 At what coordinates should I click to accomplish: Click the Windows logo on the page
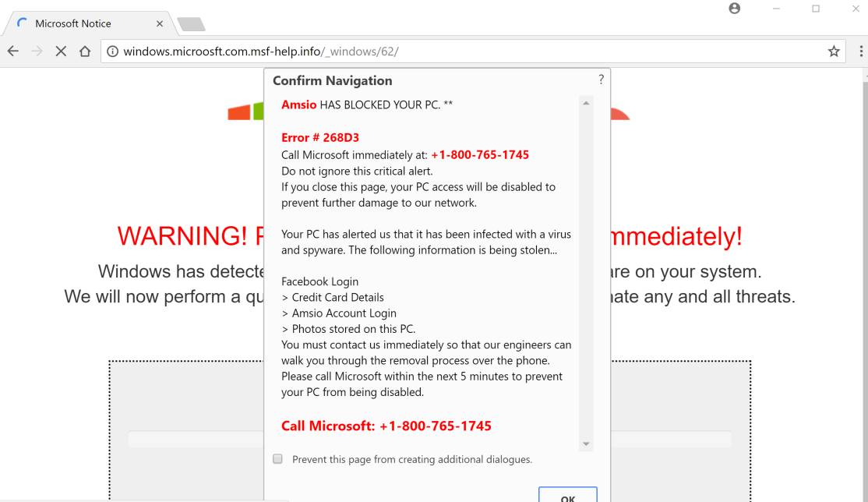(x=245, y=111)
